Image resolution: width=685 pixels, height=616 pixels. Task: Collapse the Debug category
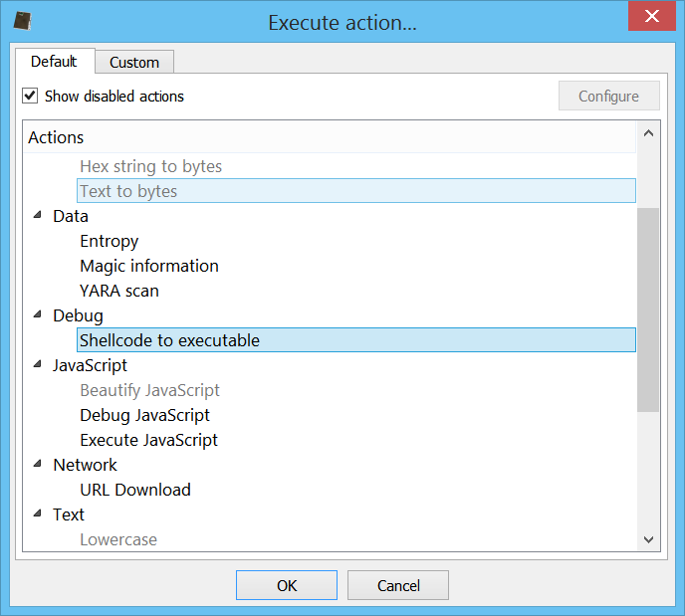(x=38, y=314)
